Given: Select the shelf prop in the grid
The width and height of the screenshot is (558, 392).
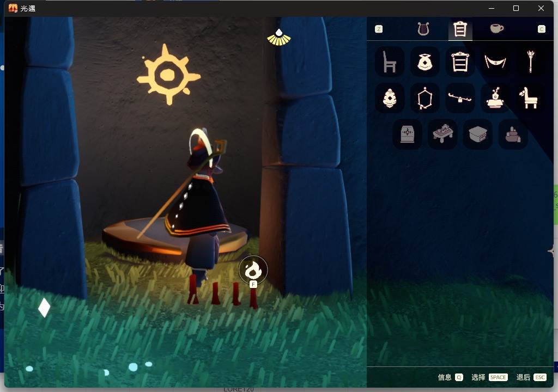Looking at the screenshot, I should pyautogui.click(x=460, y=62).
